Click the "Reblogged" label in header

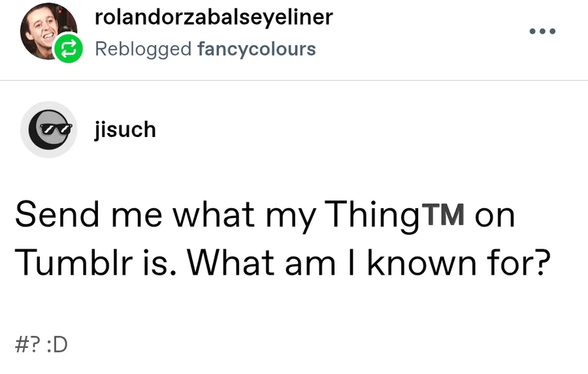pyautogui.click(x=144, y=49)
